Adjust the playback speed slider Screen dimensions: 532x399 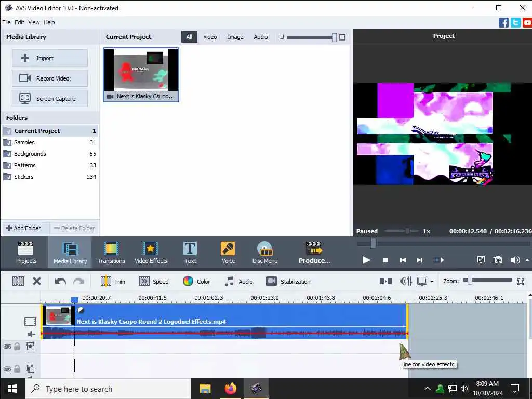tap(407, 231)
